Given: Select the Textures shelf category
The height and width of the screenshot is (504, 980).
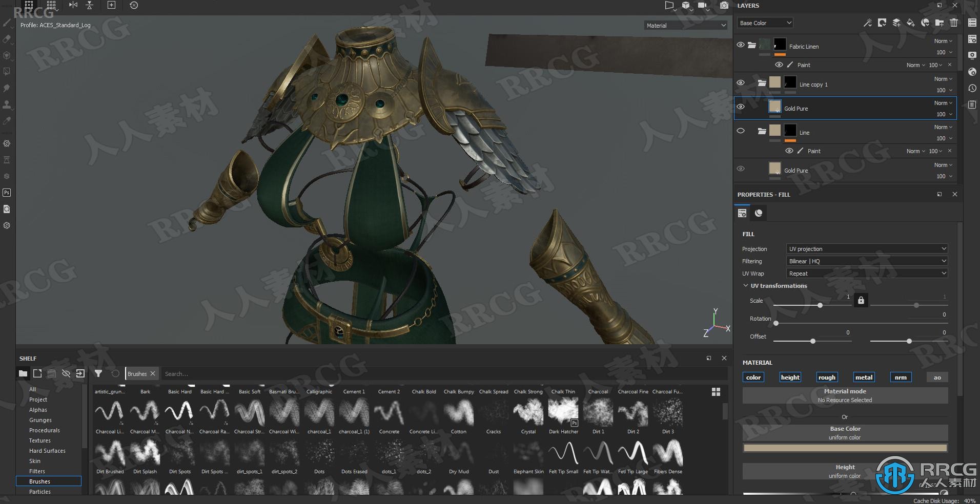Looking at the screenshot, I should pos(40,440).
